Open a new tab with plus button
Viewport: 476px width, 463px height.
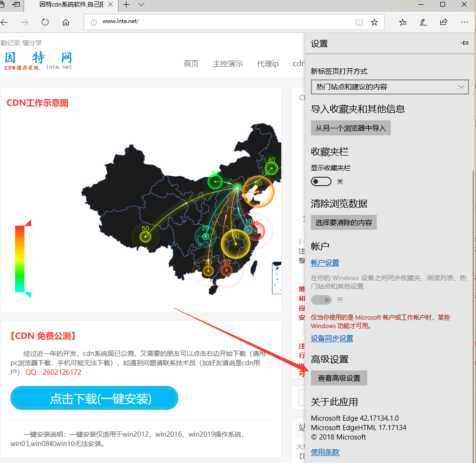126,5
